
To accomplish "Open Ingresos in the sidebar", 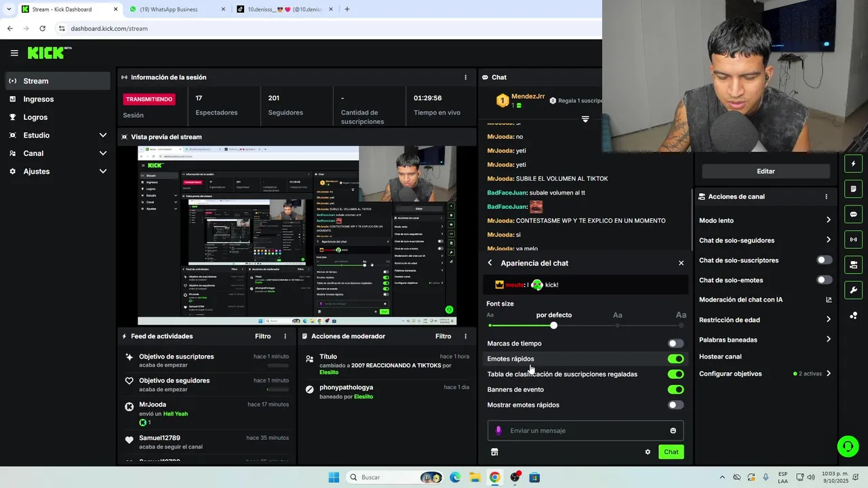I will click(57, 99).
